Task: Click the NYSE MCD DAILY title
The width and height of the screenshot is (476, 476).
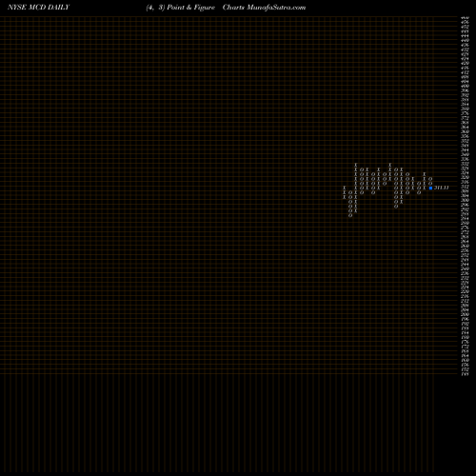Action: [x=38, y=8]
